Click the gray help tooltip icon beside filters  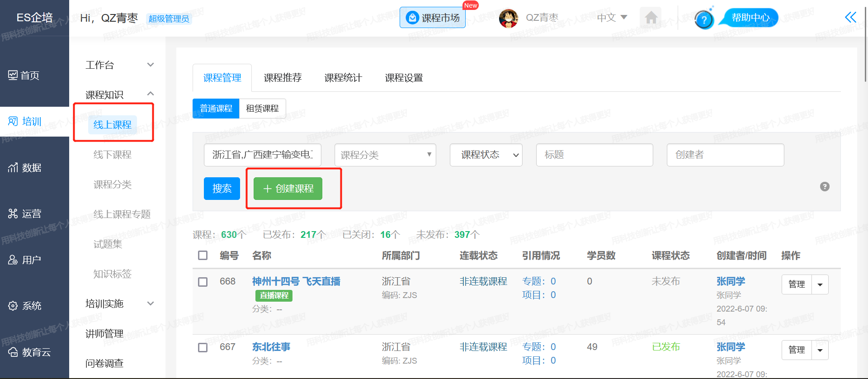click(825, 187)
